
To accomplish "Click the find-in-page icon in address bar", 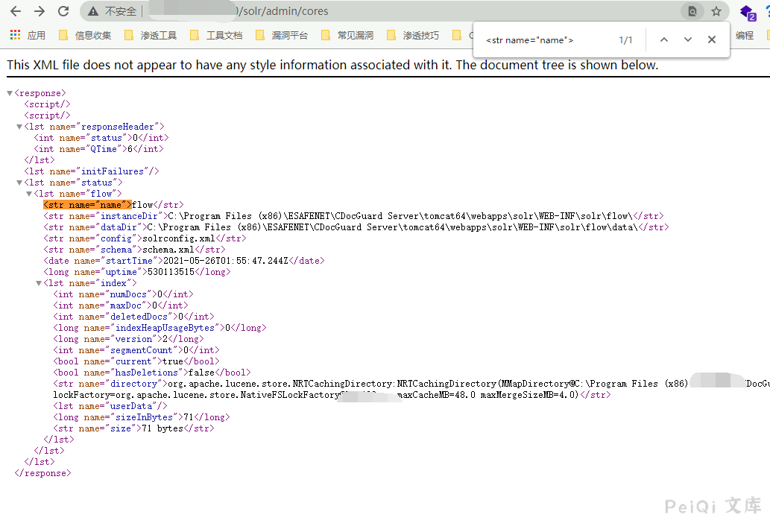I will coord(692,11).
